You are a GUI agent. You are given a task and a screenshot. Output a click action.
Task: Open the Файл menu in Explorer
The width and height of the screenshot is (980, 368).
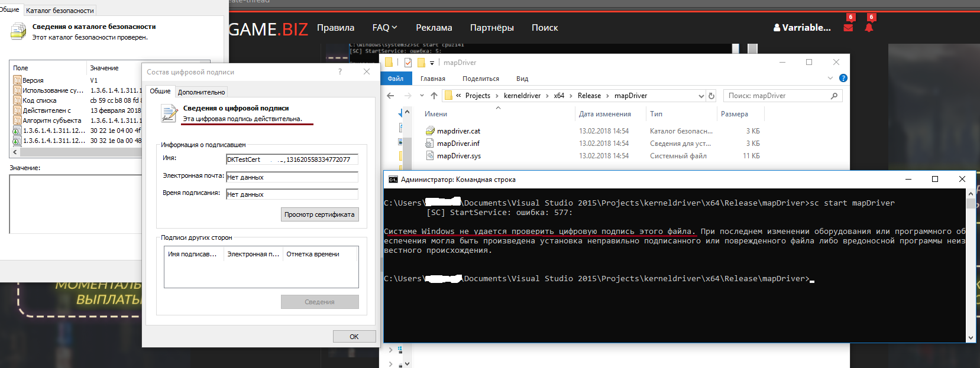396,79
